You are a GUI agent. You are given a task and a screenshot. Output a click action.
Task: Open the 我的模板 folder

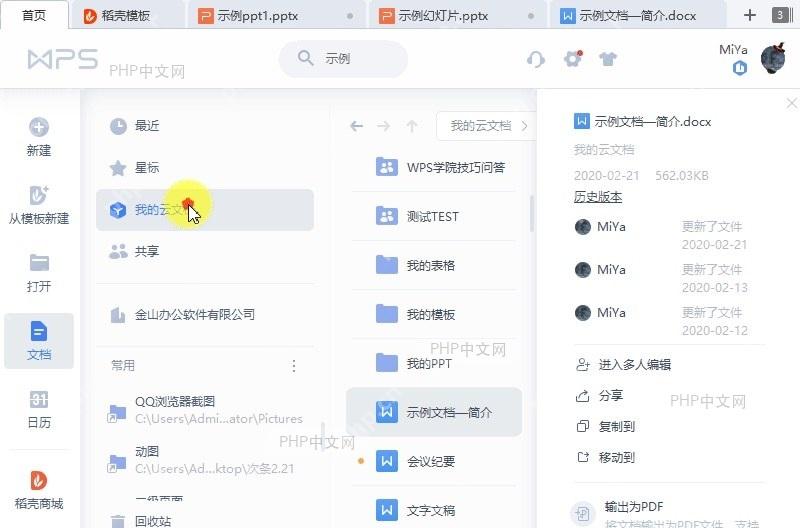(434, 314)
